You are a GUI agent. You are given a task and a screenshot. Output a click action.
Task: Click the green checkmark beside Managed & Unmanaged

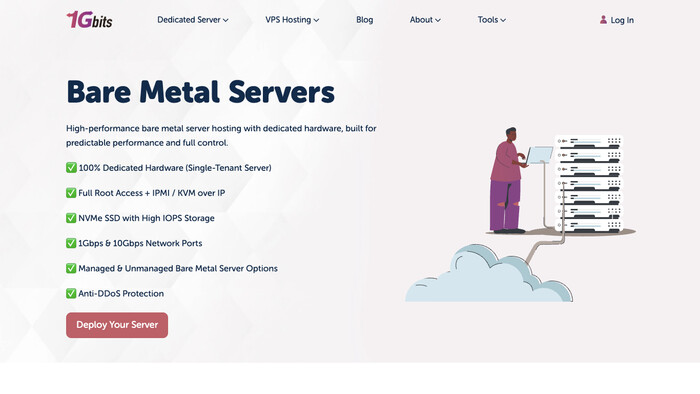coord(71,268)
